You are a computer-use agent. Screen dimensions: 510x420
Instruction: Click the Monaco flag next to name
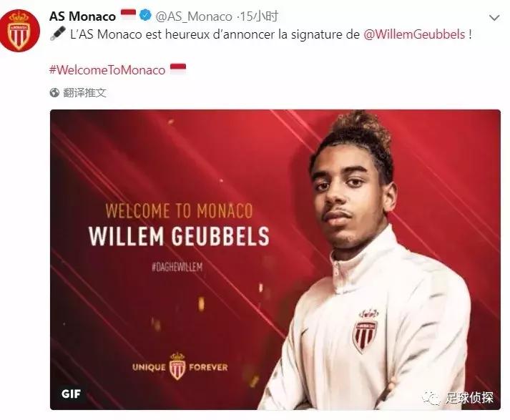pyautogui.click(x=128, y=15)
